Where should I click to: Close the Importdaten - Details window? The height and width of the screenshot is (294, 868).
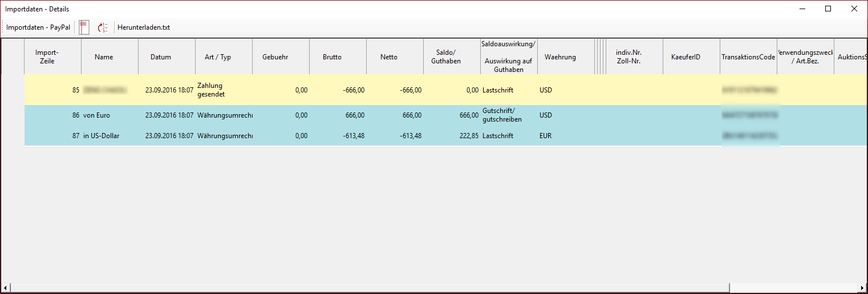click(x=854, y=9)
